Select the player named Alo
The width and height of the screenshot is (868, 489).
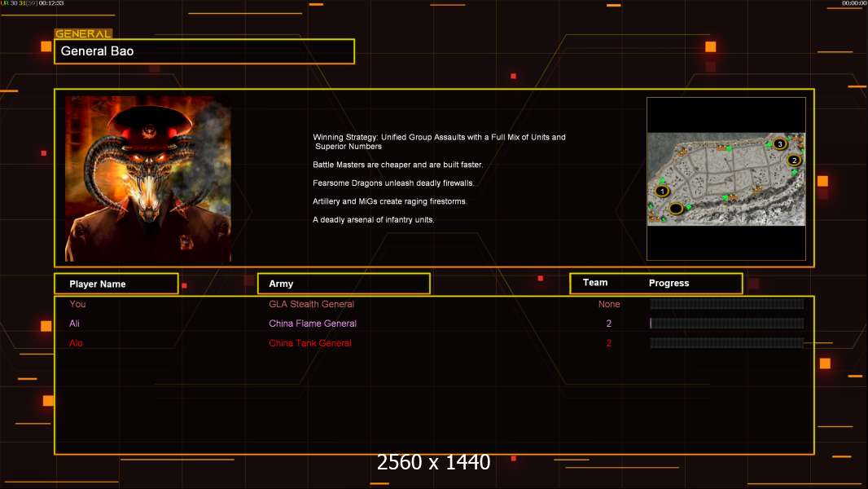coord(76,343)
